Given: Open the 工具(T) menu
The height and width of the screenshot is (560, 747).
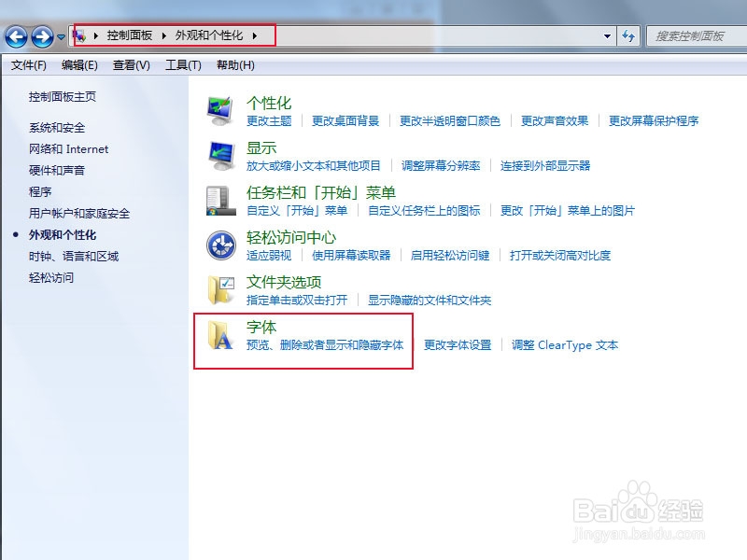Looking at the screenshot, I should [x=184, y=64].
